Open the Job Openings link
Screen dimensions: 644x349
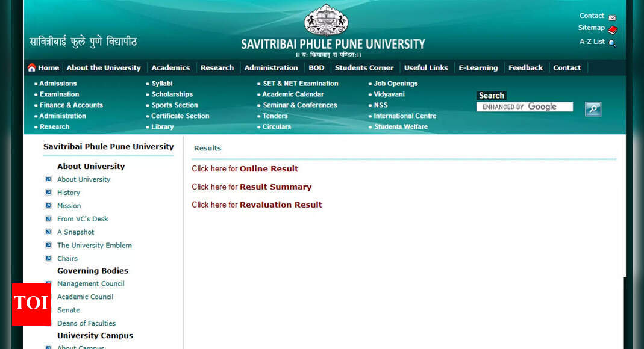pyautogui.click(x=395, y=84)
